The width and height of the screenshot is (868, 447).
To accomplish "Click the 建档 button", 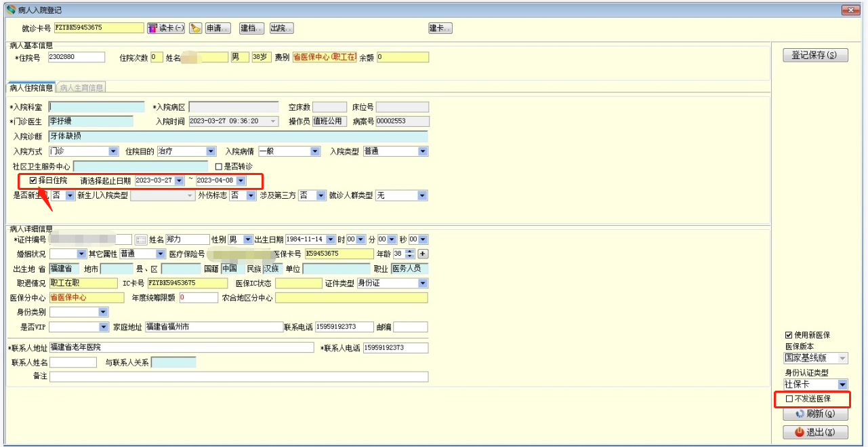I will [x=251, y=28].
